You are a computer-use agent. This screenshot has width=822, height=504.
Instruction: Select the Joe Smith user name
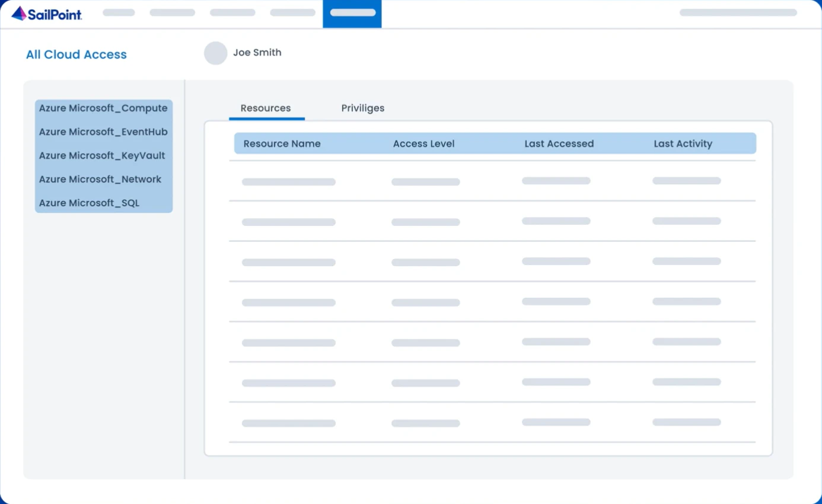click(x=257, y=52)
